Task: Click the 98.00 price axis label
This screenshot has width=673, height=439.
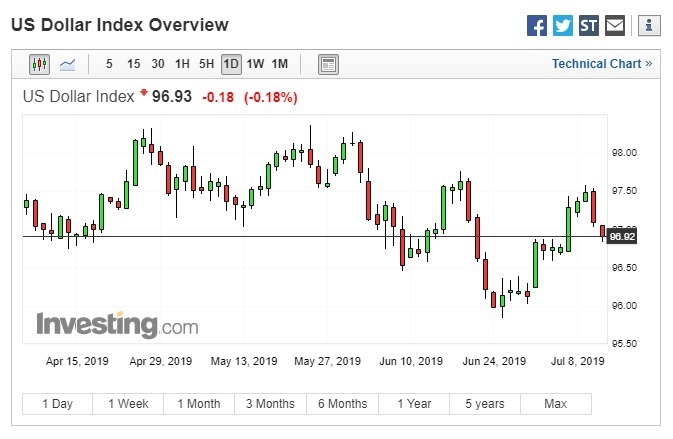Action: click(x=624, y=153)
